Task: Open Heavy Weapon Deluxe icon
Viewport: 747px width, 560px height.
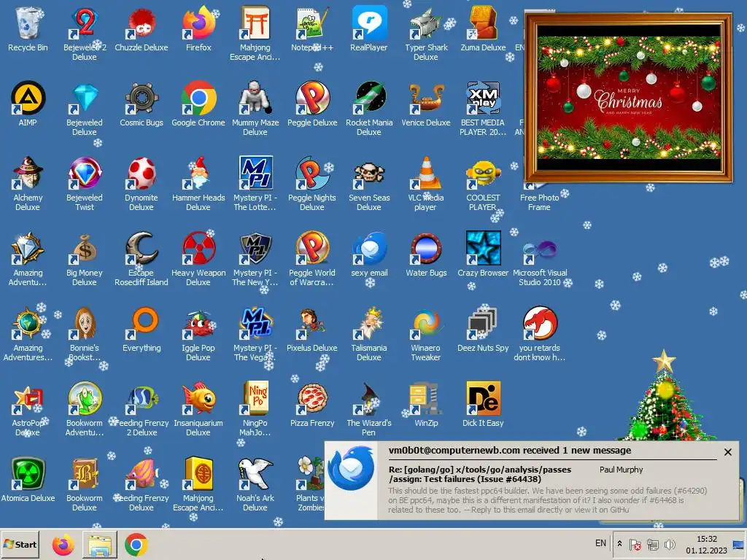Action: [x=198, y=258]
